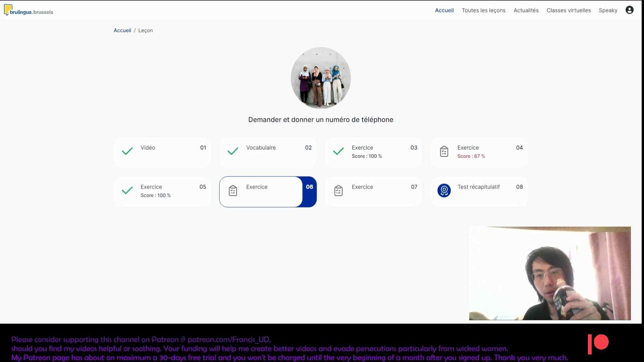Viewport: 644px width, 362px height.
Task: Click the number 02 on Vocabulaire card
Action: click(308, 147)
